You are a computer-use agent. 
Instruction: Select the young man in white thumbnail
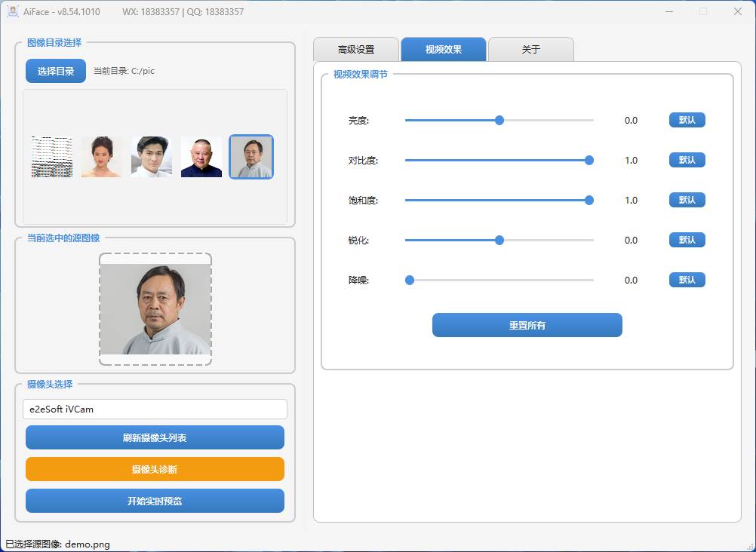click(151, 156)
